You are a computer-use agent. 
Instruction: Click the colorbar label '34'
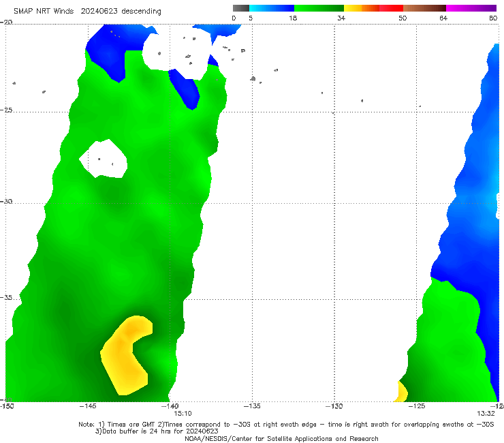(341, 18)
